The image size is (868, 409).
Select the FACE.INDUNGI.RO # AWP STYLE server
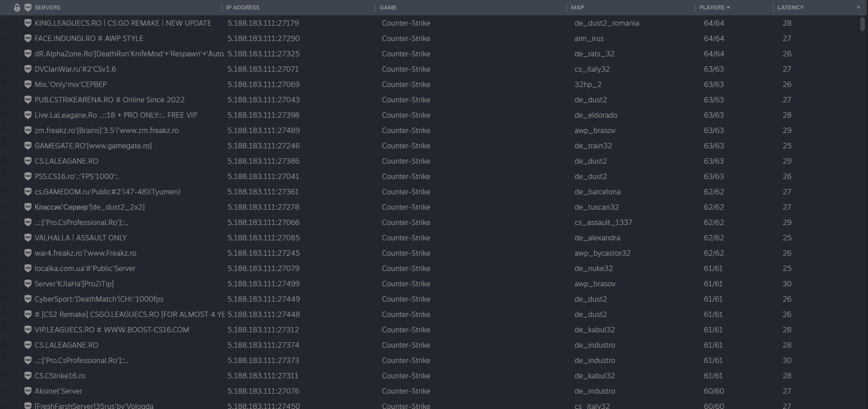pos(89,38)
